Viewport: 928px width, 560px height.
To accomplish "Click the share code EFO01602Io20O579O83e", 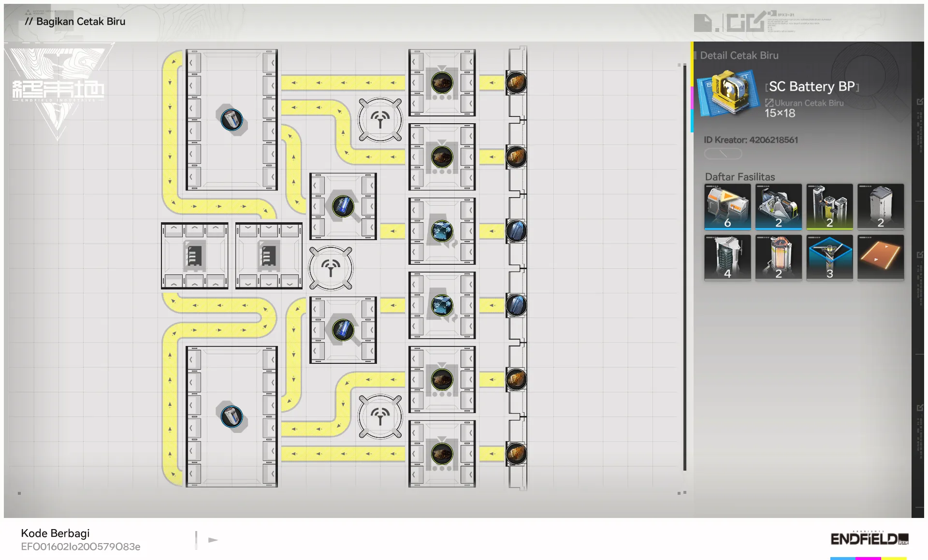I will 81,546.
